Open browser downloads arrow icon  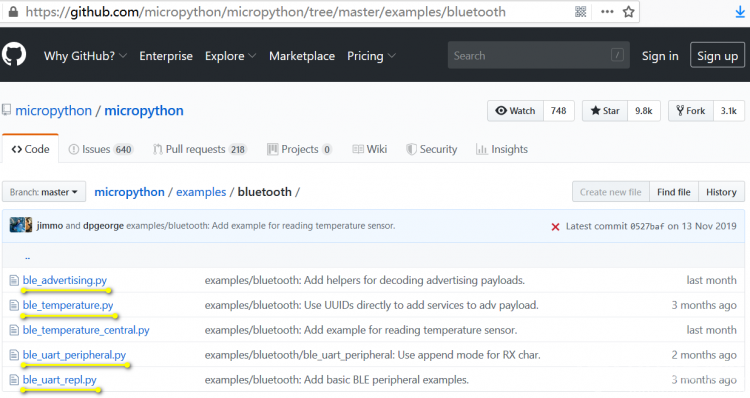(740, 12)
